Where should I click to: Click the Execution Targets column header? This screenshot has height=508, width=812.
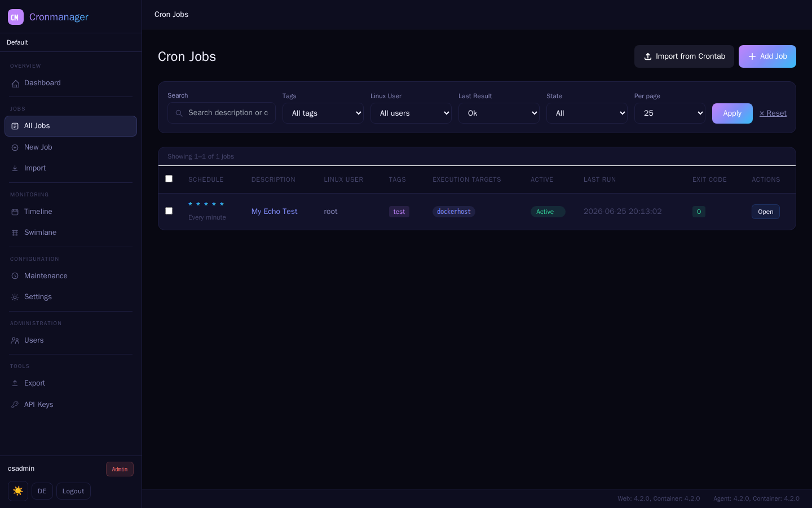[x=467, y=179]
